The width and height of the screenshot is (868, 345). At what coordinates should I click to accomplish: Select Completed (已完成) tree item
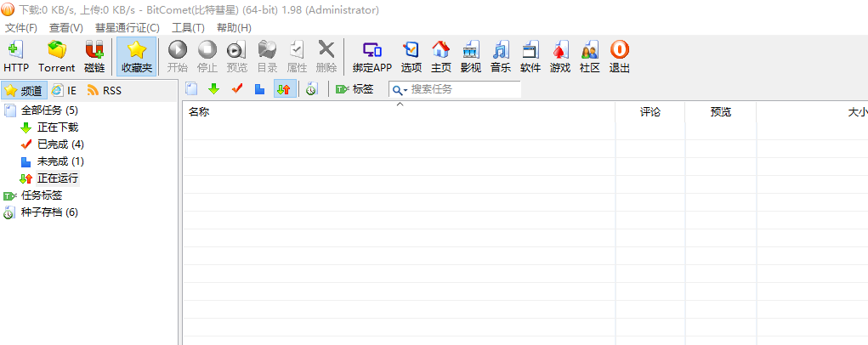tap(60, 144)
